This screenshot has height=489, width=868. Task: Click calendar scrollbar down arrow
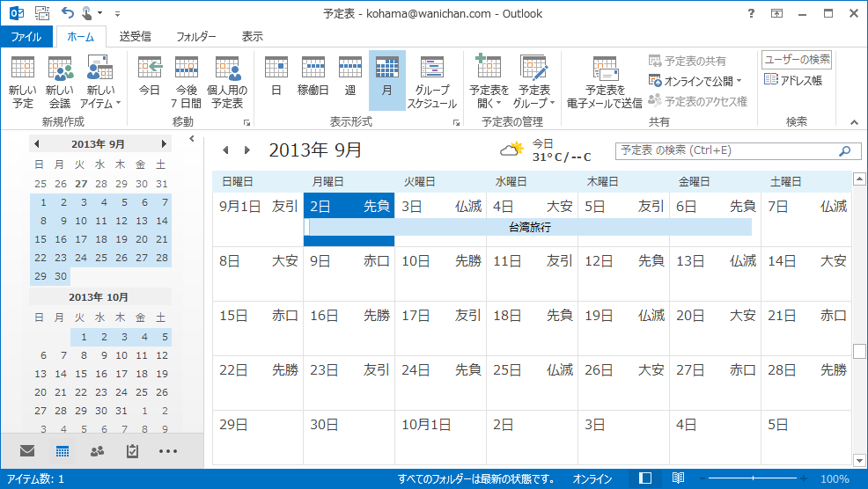pyautogui.click(x=859, y=460)
